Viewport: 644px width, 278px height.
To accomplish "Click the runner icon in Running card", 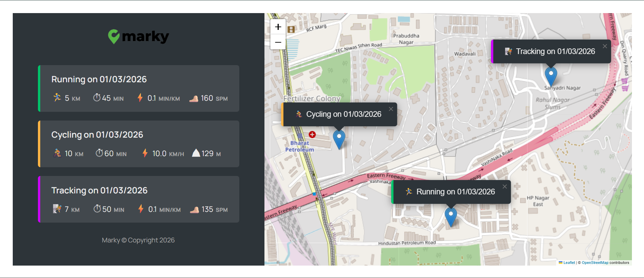I will (57, 98).
